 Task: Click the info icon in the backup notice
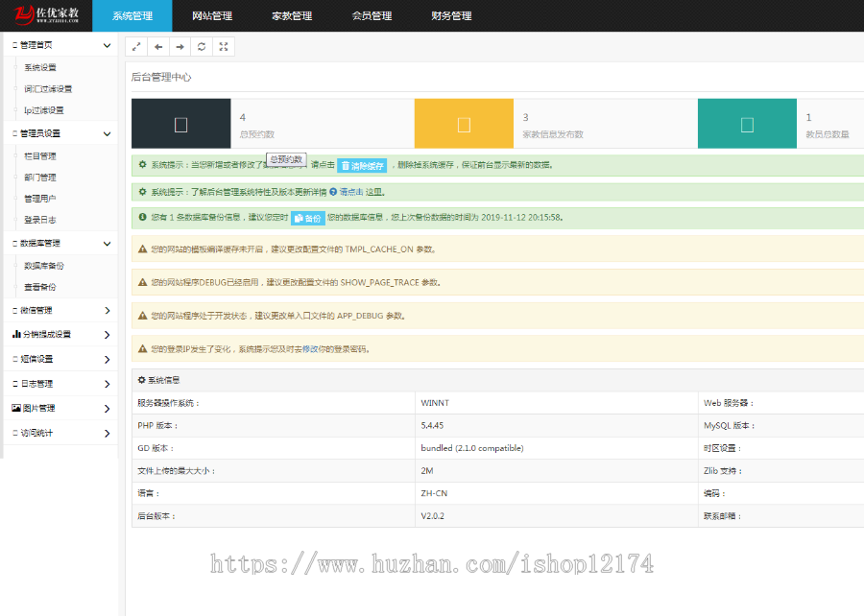(x=143, y=217)
